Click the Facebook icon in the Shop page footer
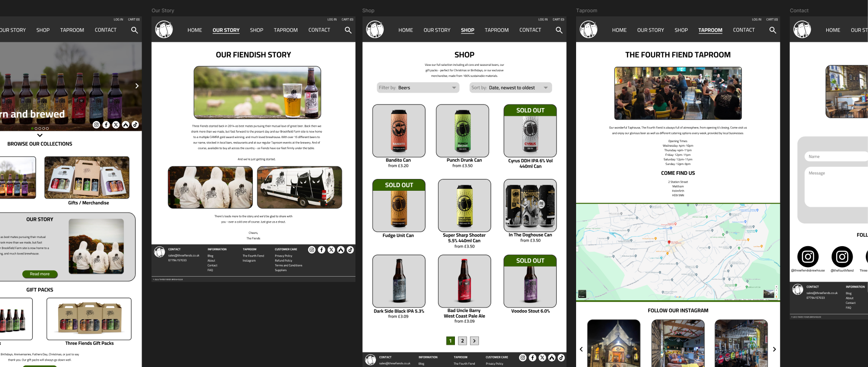This screenshot has height=367, width=868. click(533, 358)
